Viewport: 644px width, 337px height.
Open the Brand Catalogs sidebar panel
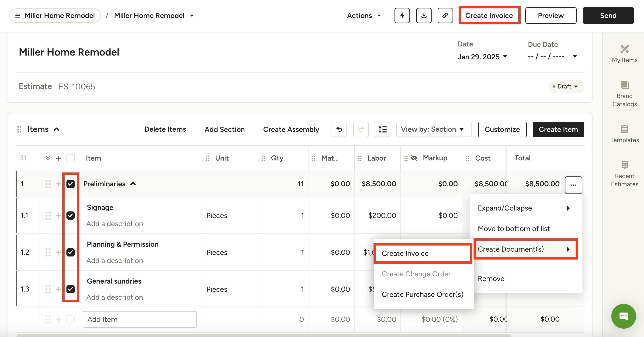coord(624,94)
